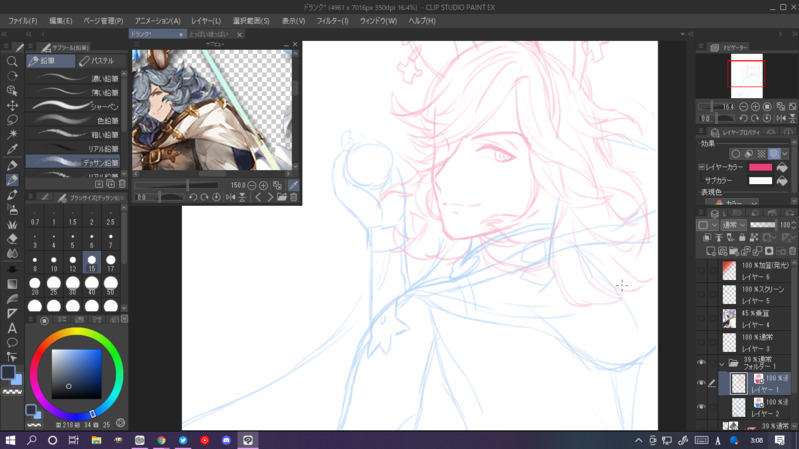Image resolution: width=799 pixels, height=449 pixels.
Task: Select the active Pencil tool
Action: [12, 180]
